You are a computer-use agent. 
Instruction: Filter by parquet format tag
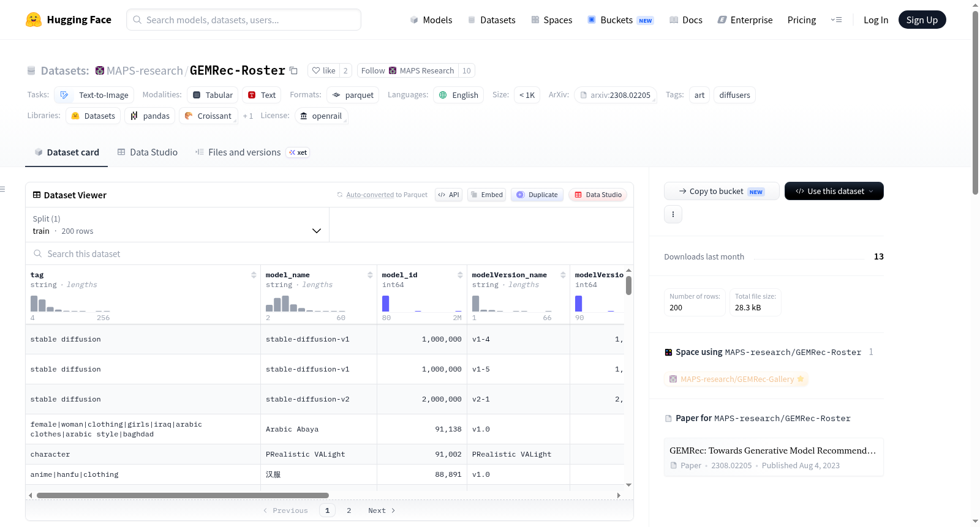point(353,95)
